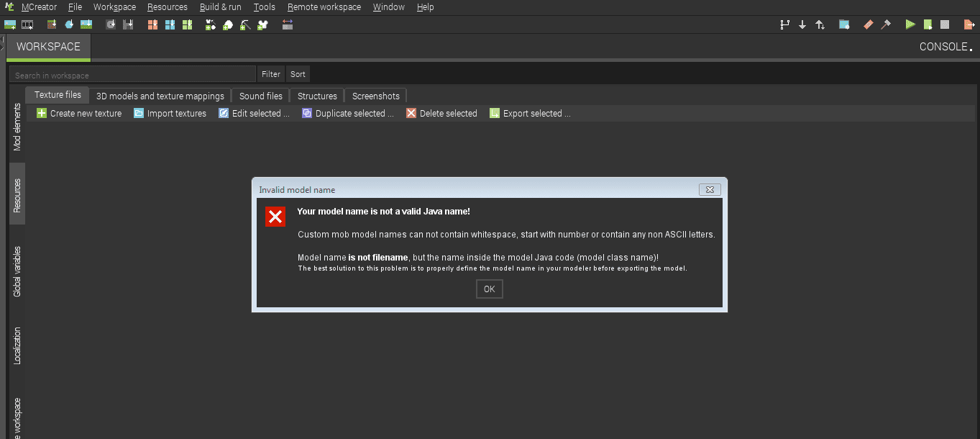Click the branch remote workspace setup icon
980x439 pixels.
785,24
